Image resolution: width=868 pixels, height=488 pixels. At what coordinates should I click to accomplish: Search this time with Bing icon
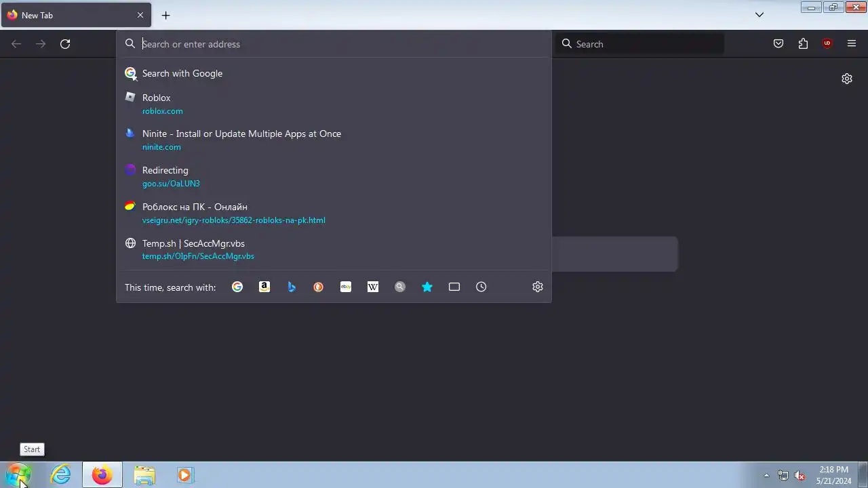[x=292, y=287]
